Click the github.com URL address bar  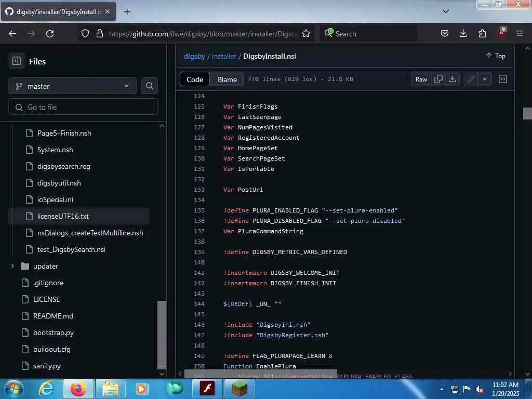tap(202, 34)
